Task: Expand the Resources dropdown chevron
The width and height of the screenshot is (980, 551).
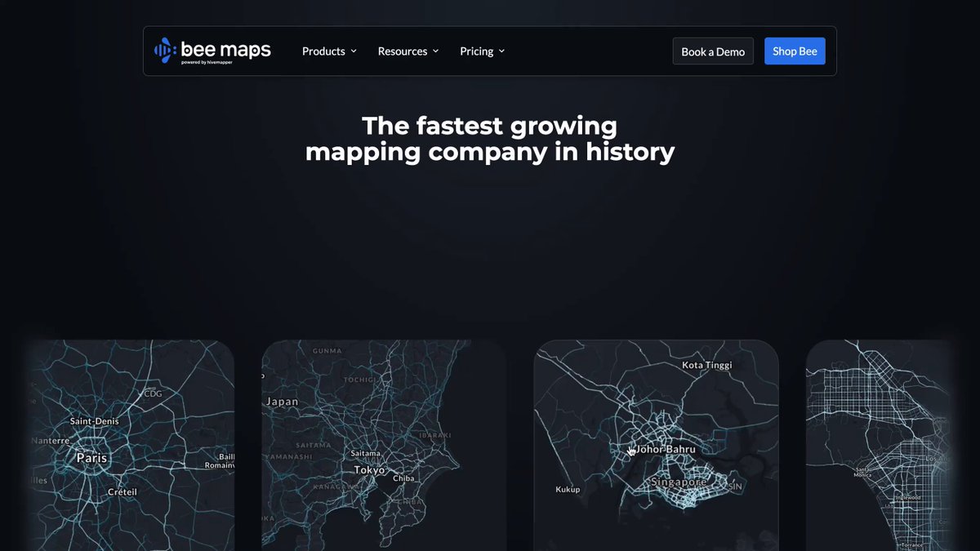Action: (x=435, y=51)
